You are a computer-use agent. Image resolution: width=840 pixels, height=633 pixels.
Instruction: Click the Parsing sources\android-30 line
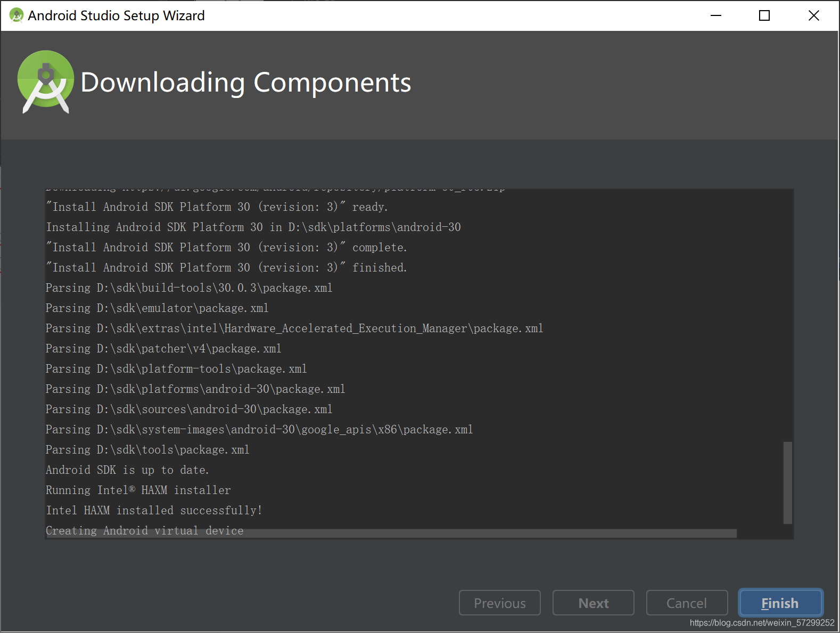(x=189, y=409)
